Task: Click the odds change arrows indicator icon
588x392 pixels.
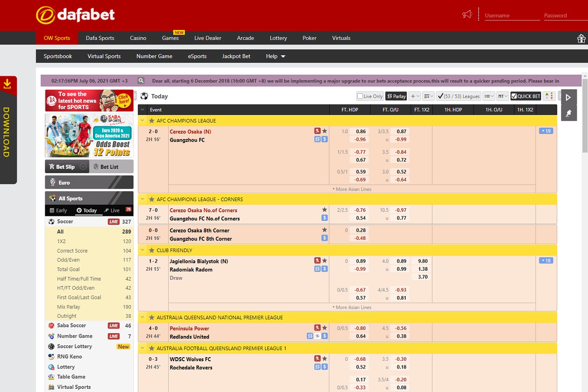Action: (549, 96)
